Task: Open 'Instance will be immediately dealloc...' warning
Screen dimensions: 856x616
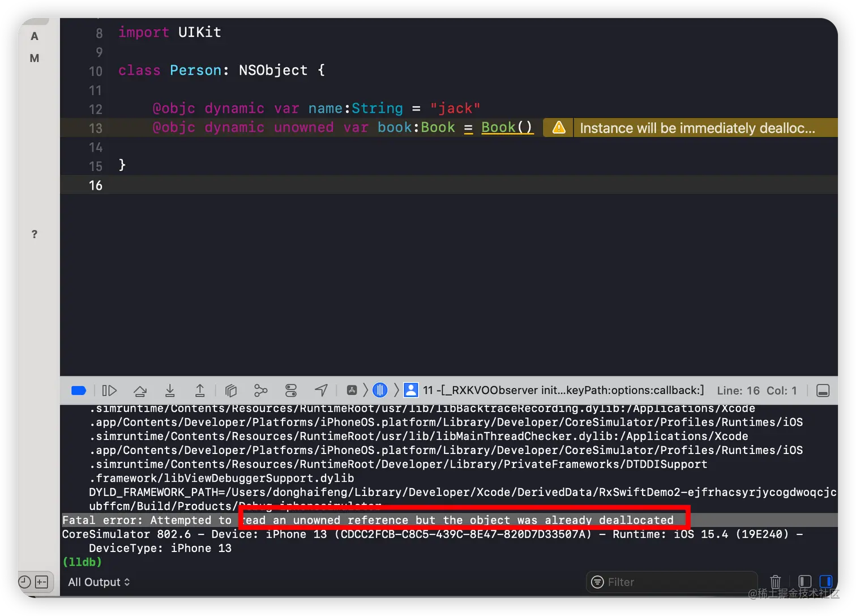Action: pyautogui.click(x=697, y=128)
